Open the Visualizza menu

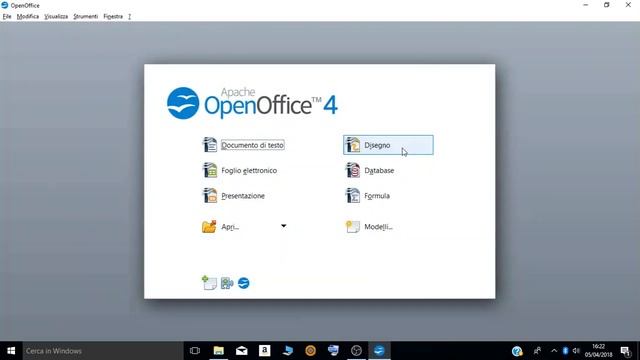tap(56, 17)
